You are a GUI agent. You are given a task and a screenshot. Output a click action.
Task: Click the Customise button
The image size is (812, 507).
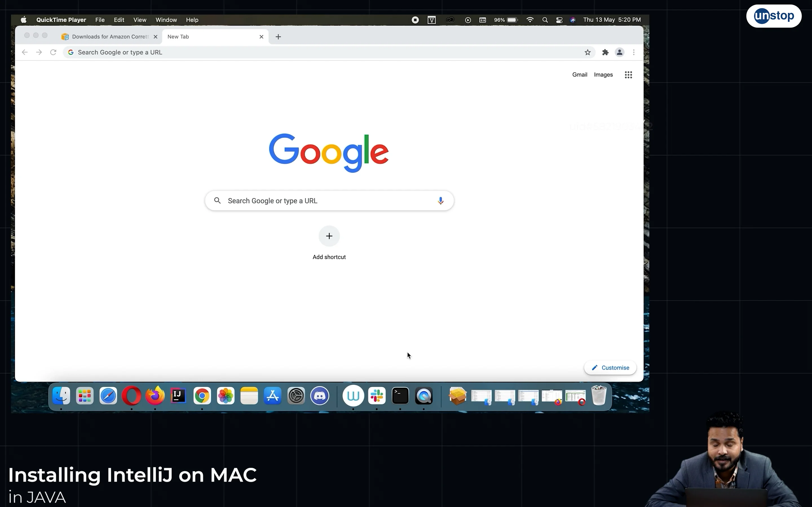pos(610,368)
